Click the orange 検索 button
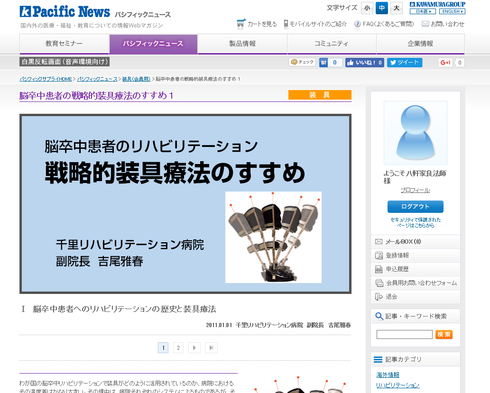 (444, 334)
